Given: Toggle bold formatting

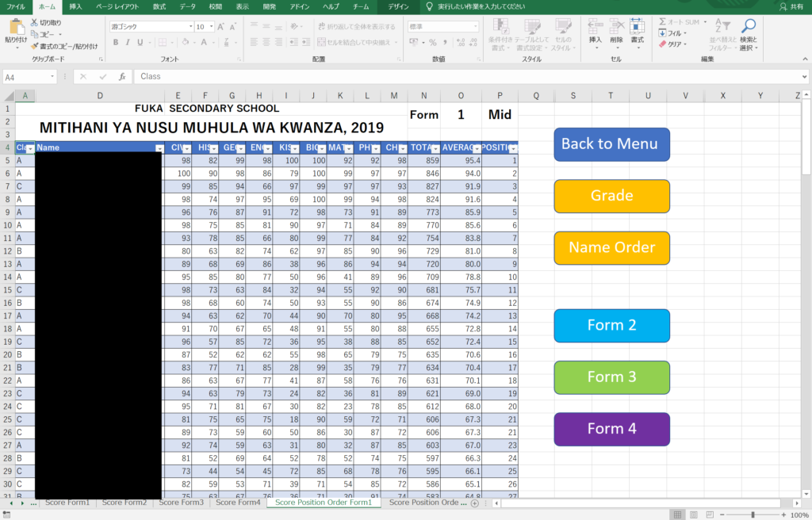Looking at the screenshot, I should [116, 43].
